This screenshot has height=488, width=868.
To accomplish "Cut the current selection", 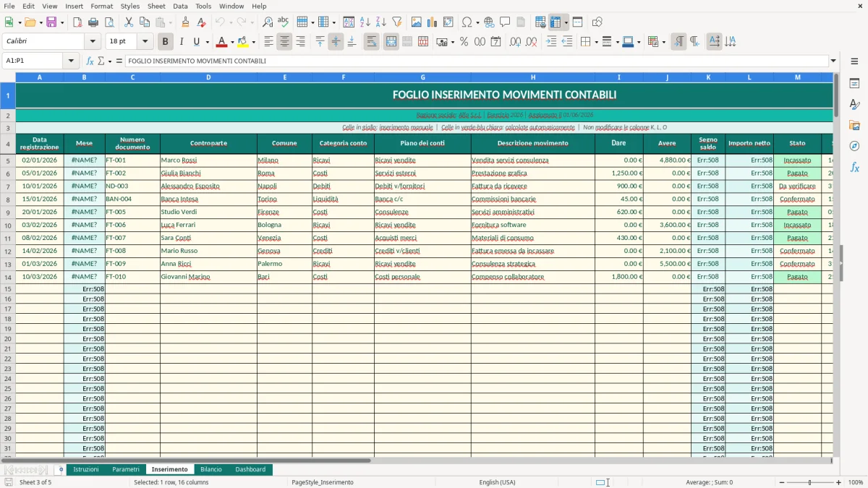I will [x=128, y=22].
